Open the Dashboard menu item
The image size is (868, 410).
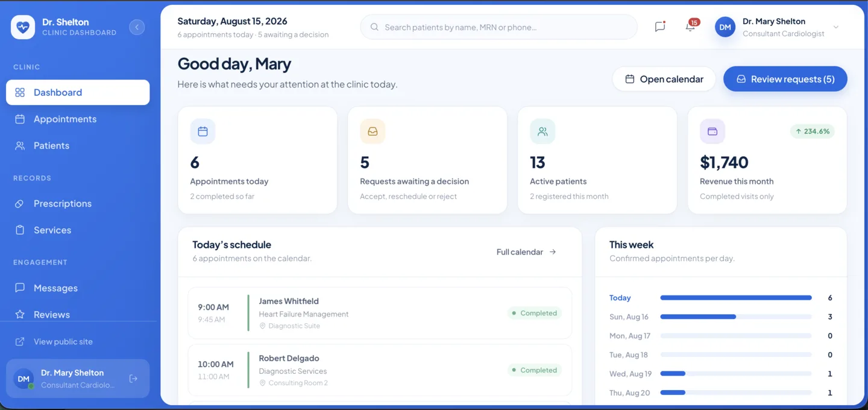78,92
